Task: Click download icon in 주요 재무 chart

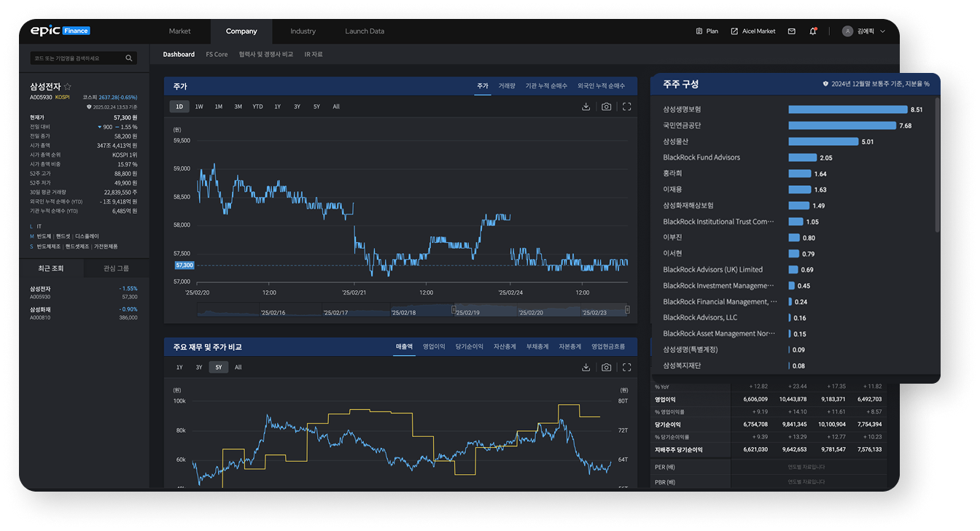Action: pos(586,368)
